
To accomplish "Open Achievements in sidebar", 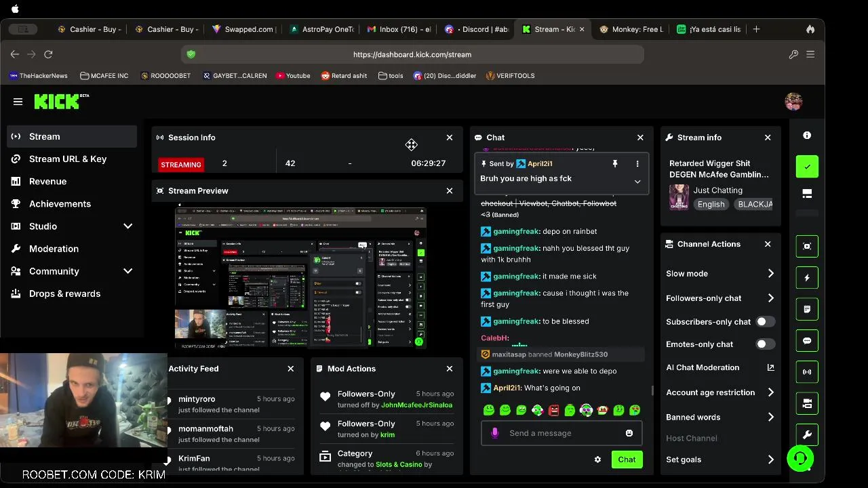I will tap(73, 203).
